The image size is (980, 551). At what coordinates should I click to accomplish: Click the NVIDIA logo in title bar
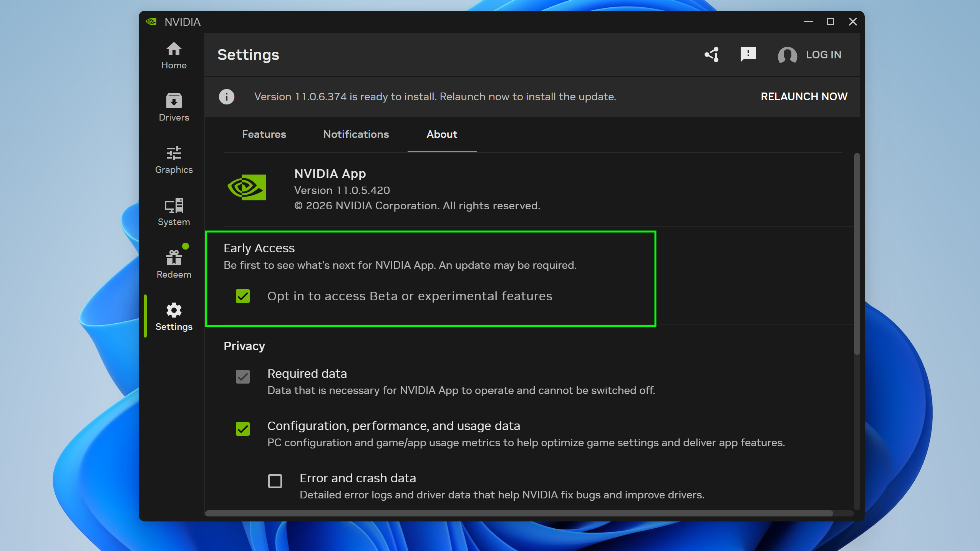click(151, 22)
